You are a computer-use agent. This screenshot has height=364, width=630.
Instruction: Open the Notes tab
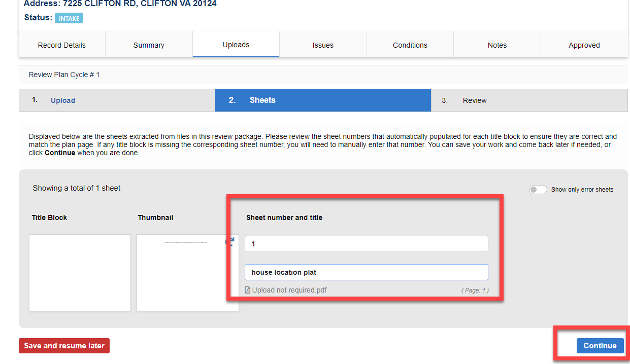(497, 45)
